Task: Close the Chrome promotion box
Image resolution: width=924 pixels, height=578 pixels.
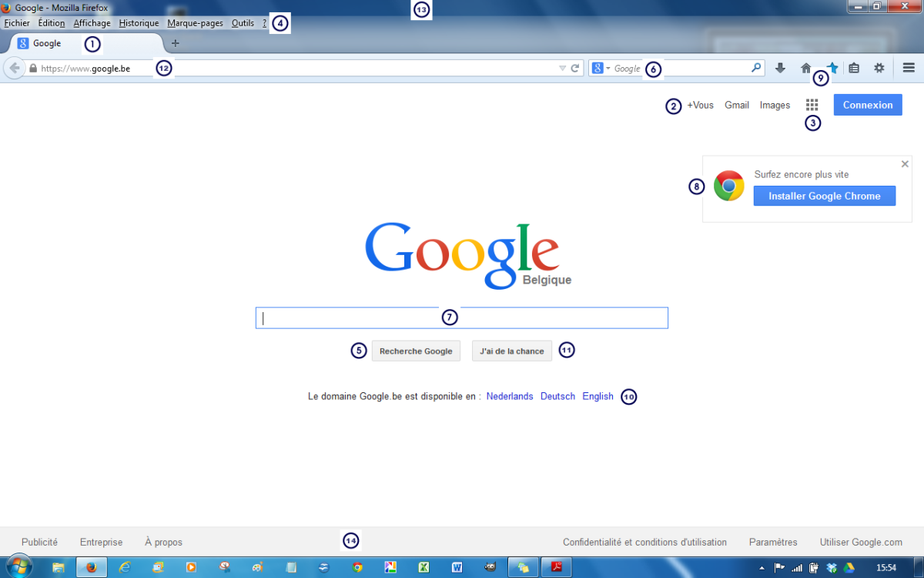Action: [905, 163]
